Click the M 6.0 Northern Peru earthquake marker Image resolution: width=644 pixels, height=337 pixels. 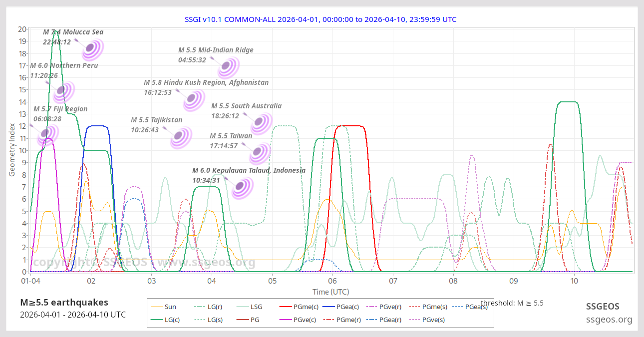(x=63, y=91)
